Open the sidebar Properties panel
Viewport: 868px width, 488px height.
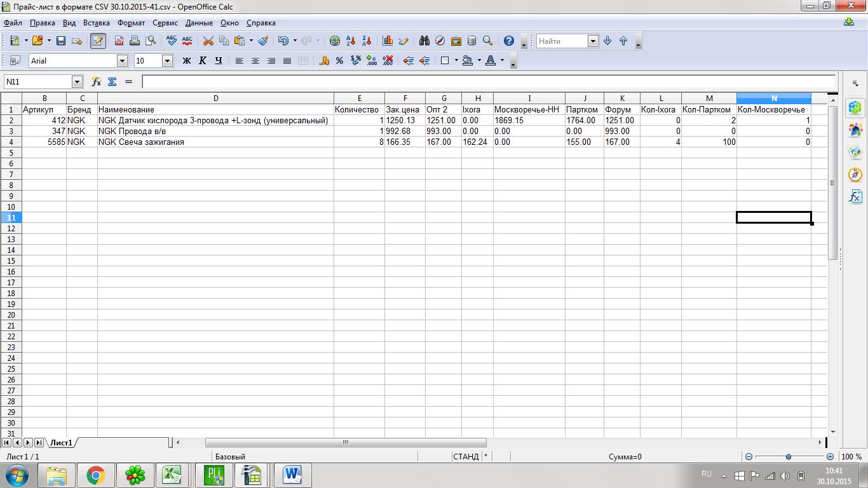[855, 107]
